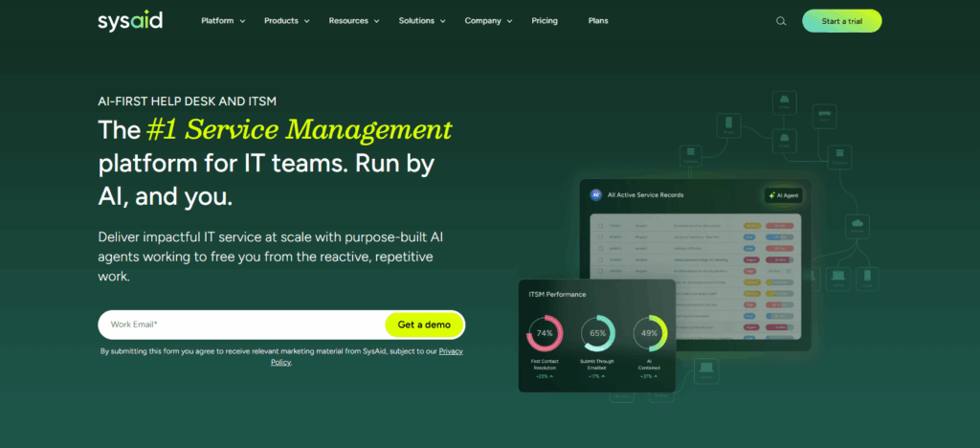The height and width of the screenshot is (448, 980).
Task: Tick the third service record row checkbox
Action: pos(599,248)
